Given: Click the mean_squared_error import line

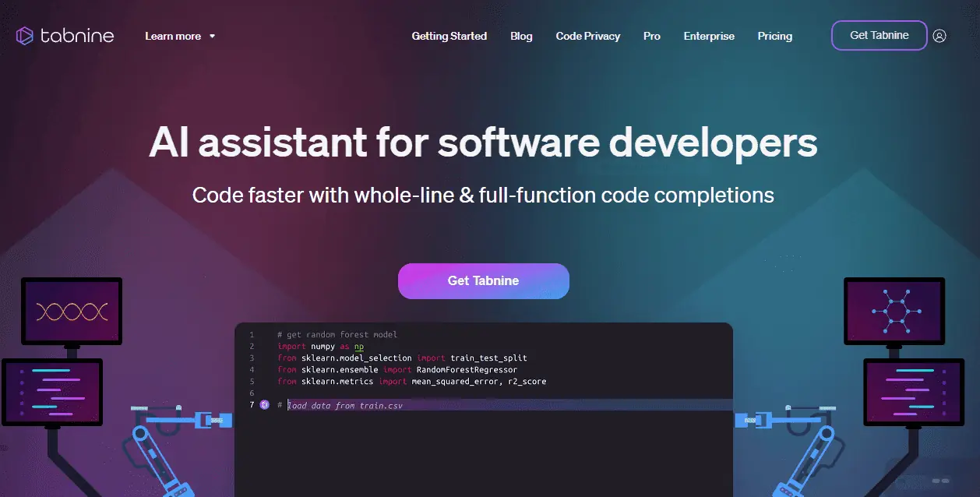Looking at the screenshot, I should [x=412, y=382].
